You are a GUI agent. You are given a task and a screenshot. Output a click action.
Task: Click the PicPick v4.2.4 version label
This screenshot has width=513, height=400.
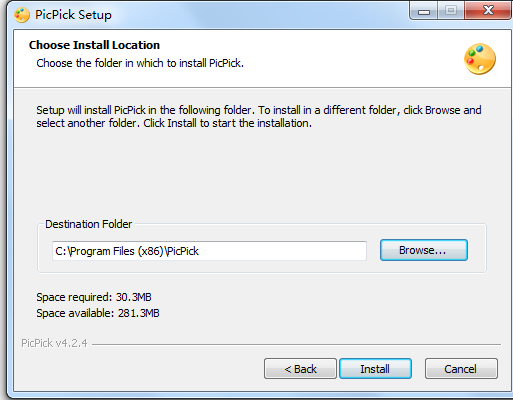(54, 343)
